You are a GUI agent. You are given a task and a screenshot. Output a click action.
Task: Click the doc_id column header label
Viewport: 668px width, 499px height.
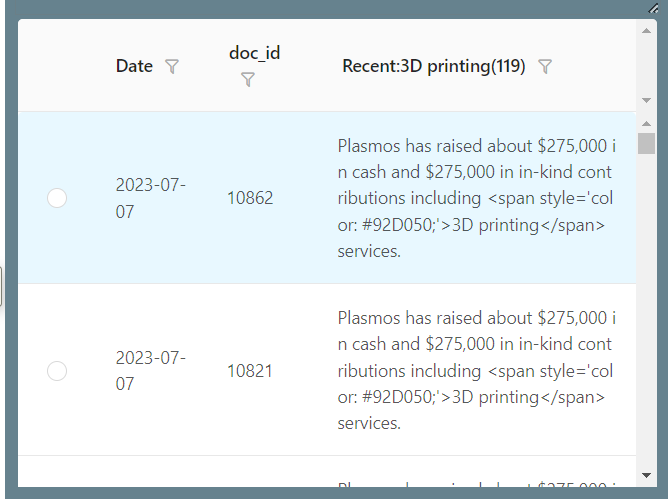pyautogui.click(x=254, y=53)
